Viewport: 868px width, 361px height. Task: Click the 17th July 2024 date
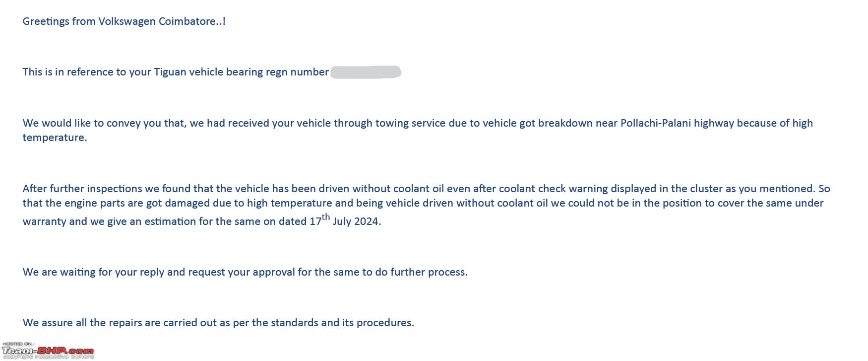tap(345, 220)
